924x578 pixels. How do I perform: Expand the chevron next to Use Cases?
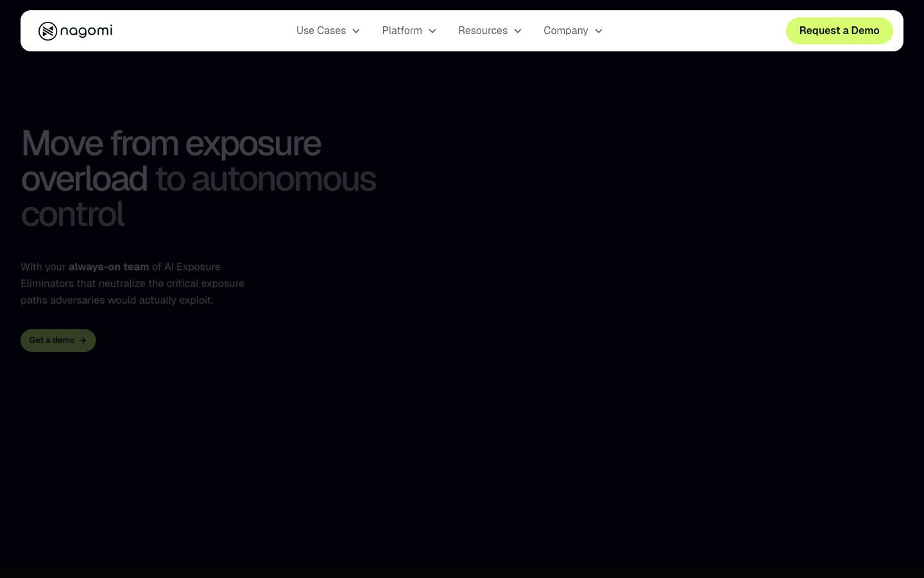356,31
